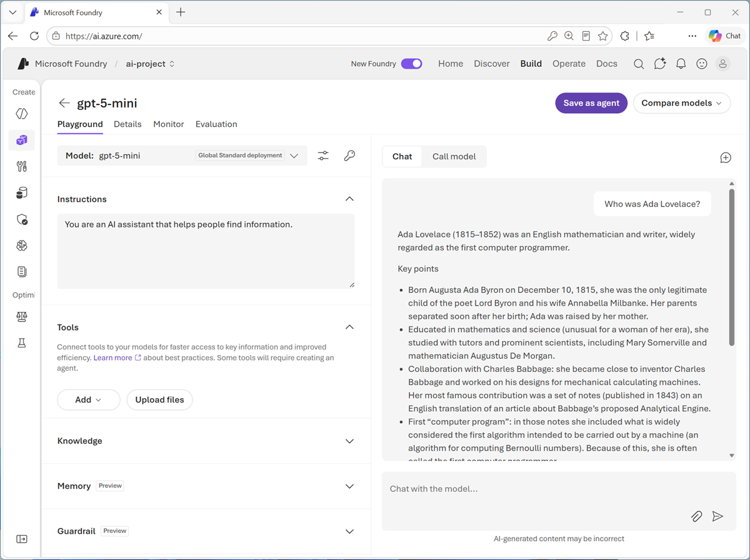
Task: Switch to the Call model tab
Action: pyautogui.click(x=454, y=156)
